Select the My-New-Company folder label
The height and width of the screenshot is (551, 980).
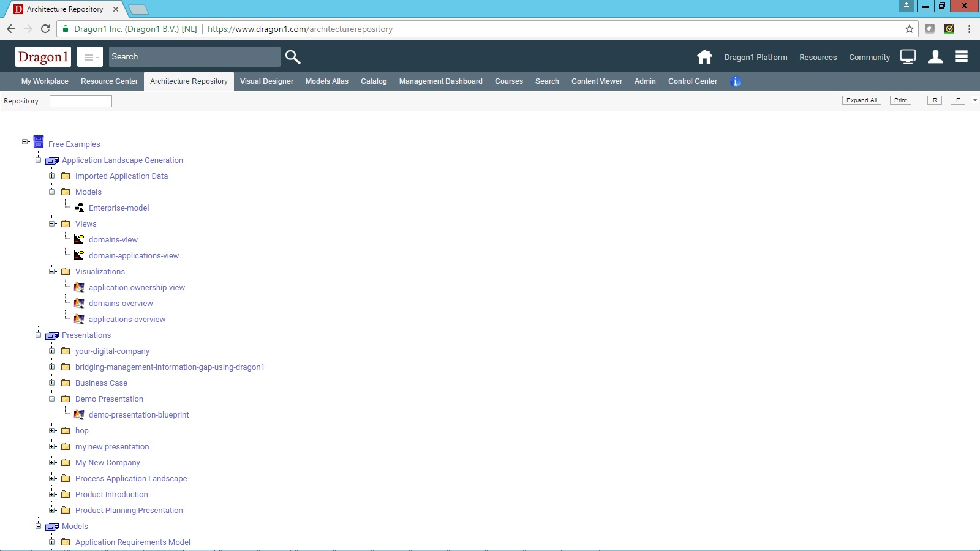point(108,463)
